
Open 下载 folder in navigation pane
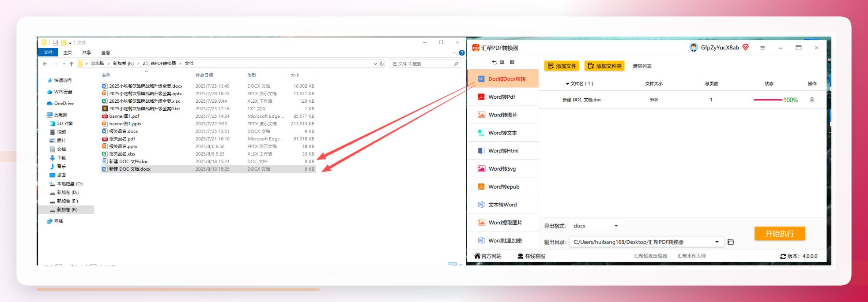(58, 158)
